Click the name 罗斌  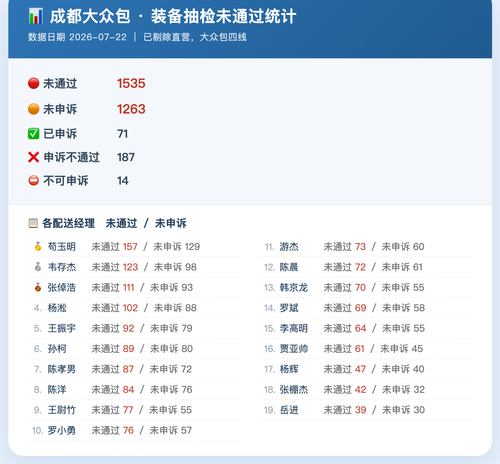(289, 308)
